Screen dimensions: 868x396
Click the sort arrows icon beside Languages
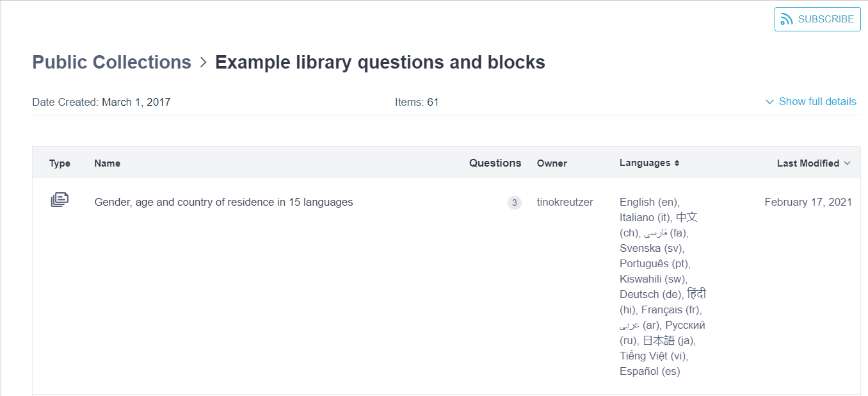[x=677, y=163]
